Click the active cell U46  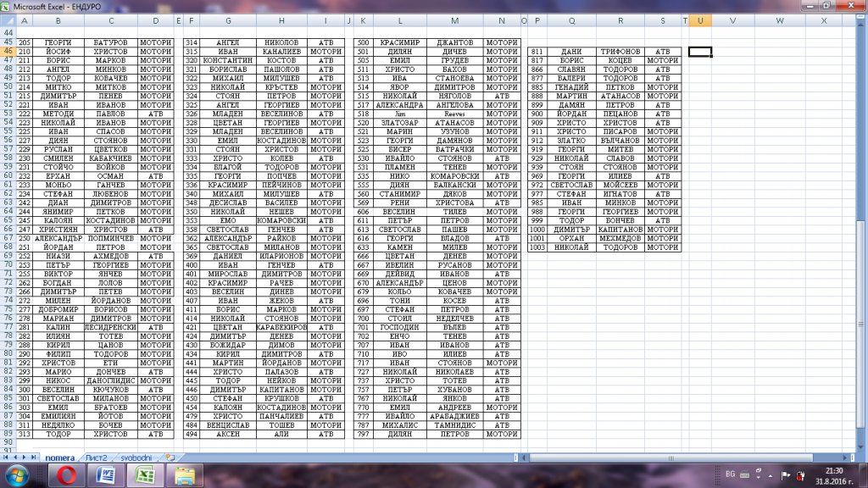[699, 52]
